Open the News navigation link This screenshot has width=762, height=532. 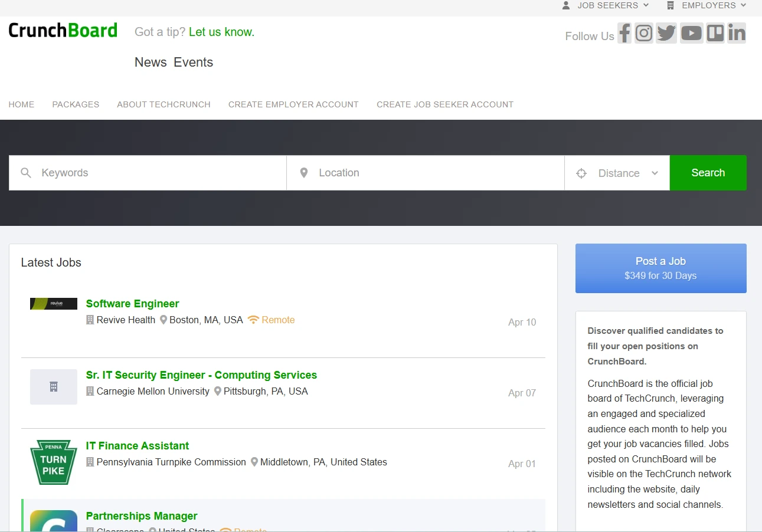click(151, 63)
